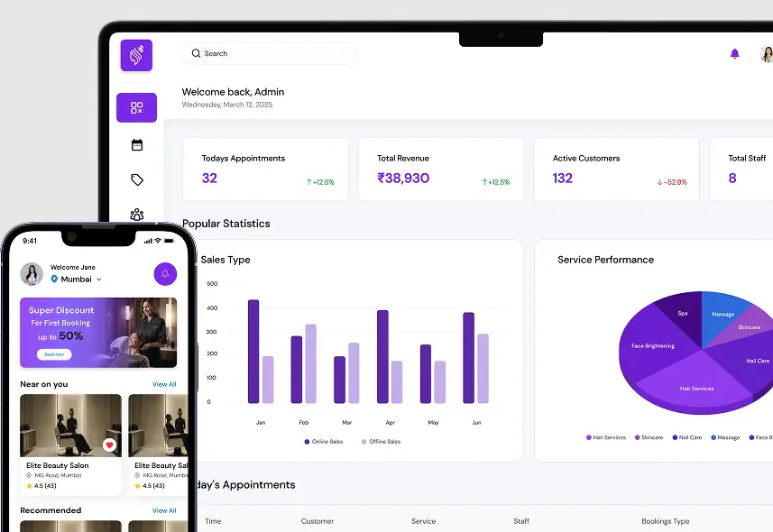The image size is (773, 532).
Task: Click the Jun offline sales bar
Action: (x=483, y=368)
